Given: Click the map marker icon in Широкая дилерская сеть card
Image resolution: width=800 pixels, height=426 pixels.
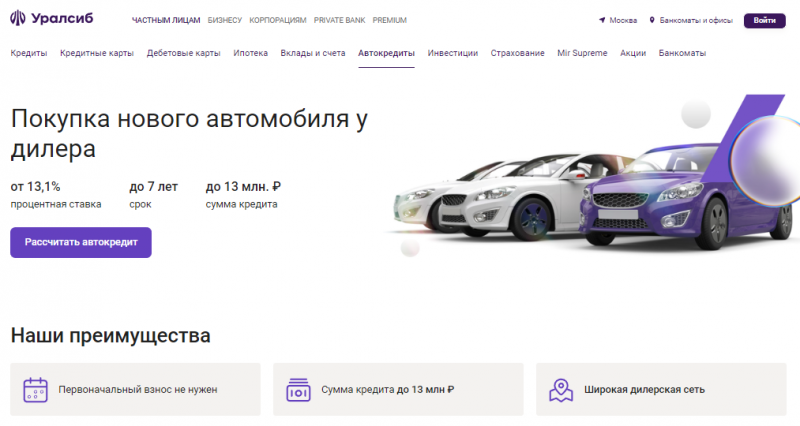Looking at the screenshot, I should pos(561,390).
